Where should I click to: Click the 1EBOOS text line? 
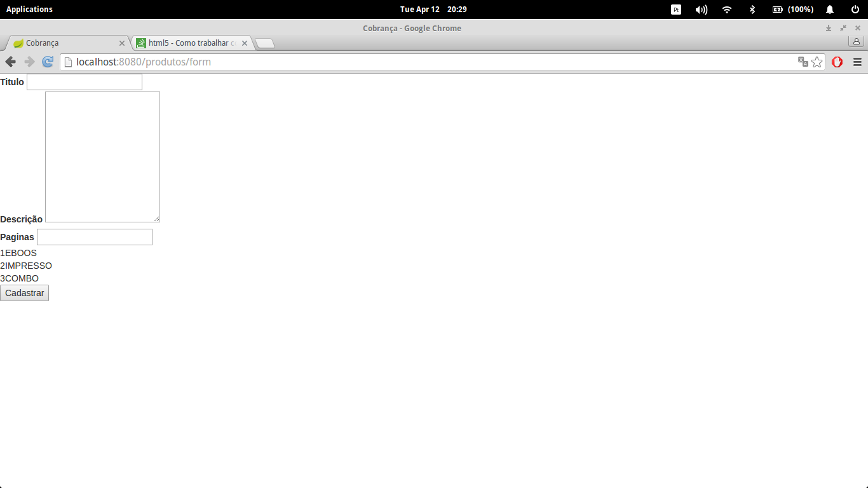(x=18, y=253)
